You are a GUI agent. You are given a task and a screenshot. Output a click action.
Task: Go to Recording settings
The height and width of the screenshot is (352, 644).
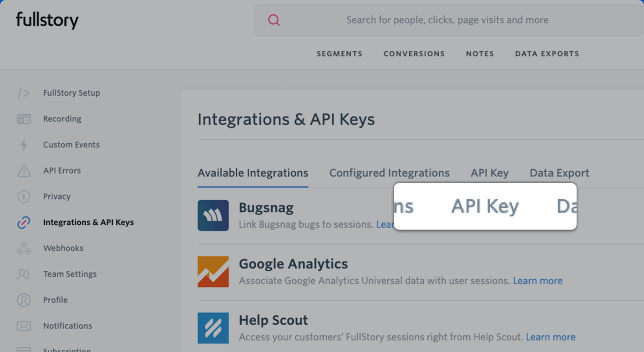coord(62,119)
